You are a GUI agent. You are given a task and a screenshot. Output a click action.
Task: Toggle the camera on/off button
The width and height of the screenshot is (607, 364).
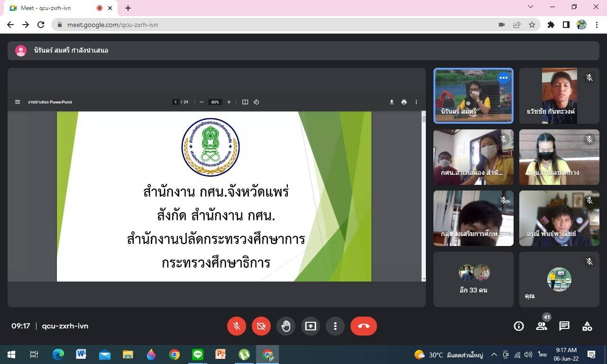tap(261, 326)
